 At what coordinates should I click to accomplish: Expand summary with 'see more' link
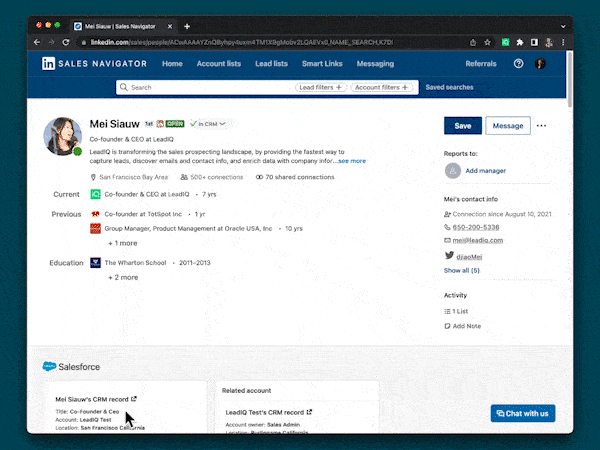coord(352,161)
